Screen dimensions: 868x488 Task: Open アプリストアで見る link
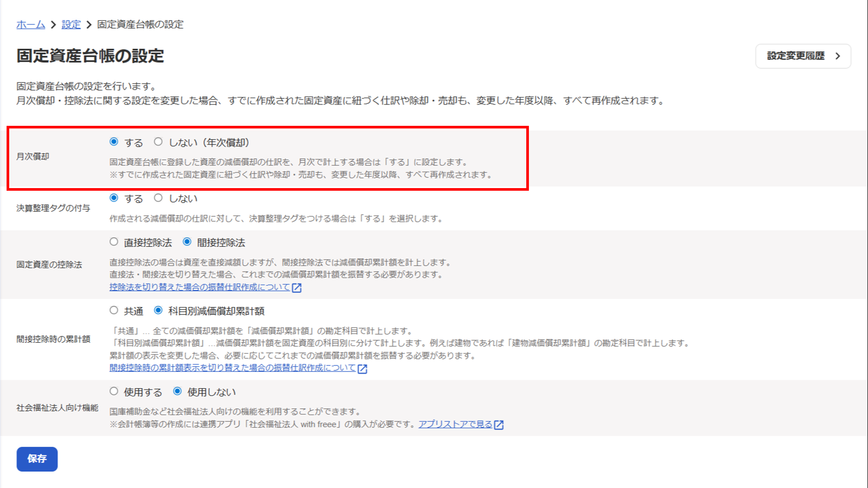click(x=455, y=424)
